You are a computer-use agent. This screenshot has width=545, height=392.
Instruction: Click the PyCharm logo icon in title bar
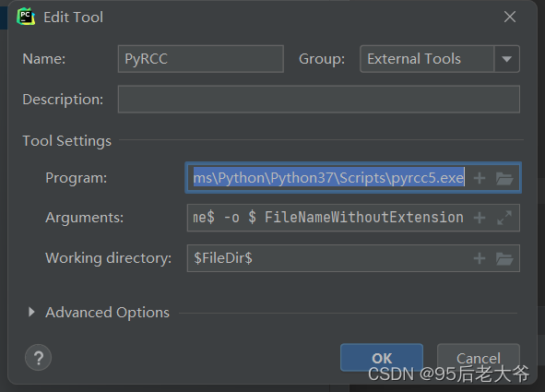point(26,17)
